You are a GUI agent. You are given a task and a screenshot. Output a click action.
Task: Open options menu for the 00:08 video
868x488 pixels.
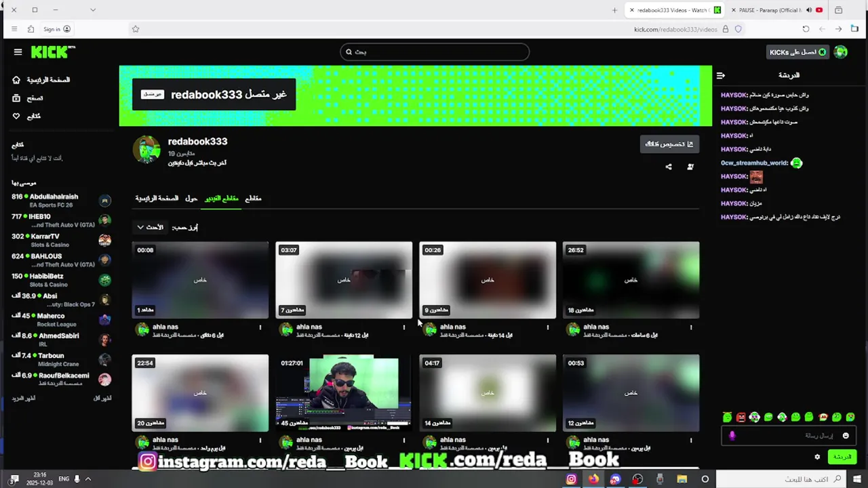260,327
